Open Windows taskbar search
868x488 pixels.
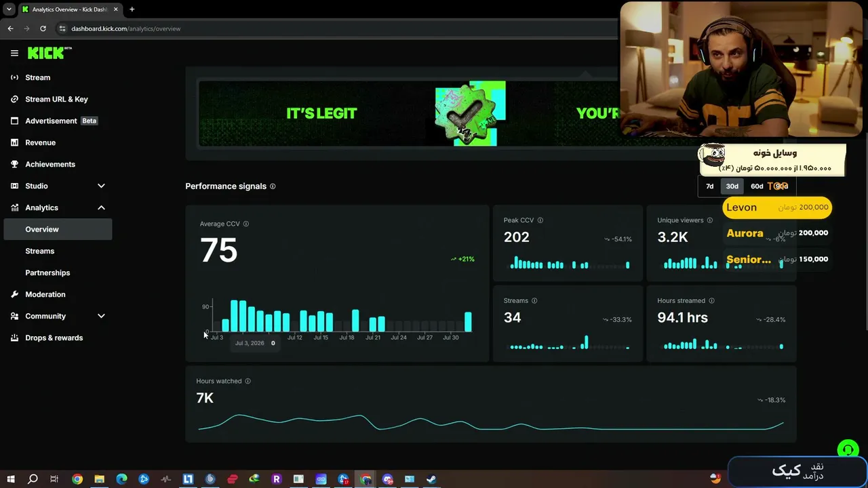33,479
